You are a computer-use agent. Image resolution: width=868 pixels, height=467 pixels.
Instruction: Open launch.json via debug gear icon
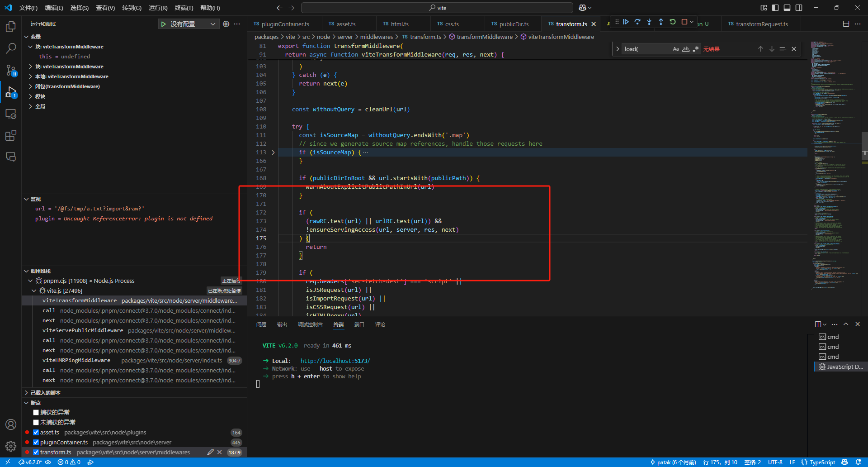pyautogui.click(x=226, y=24)
